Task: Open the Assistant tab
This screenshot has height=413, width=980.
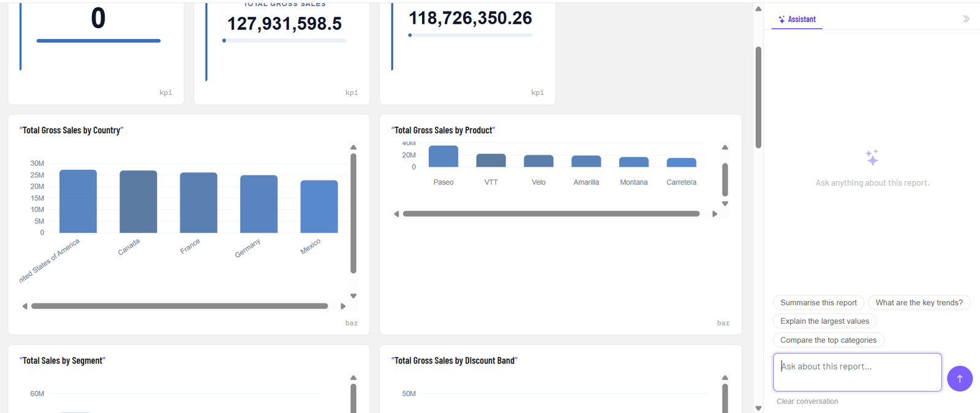Action: [797, 19]
